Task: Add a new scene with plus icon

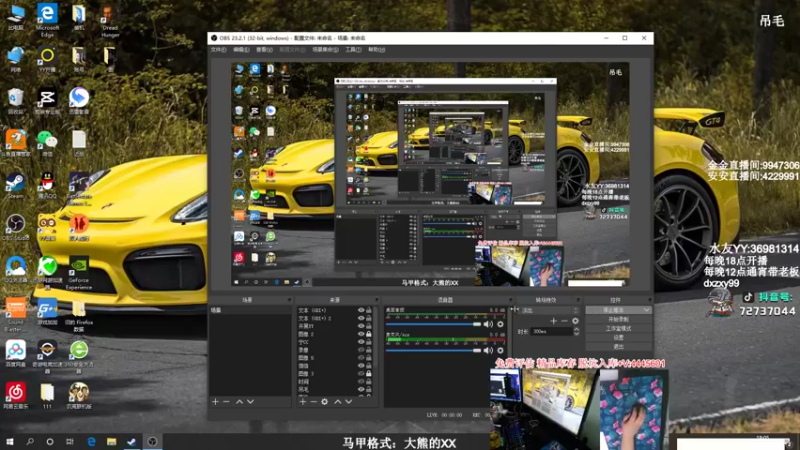Action: click(x=215, y=401)
